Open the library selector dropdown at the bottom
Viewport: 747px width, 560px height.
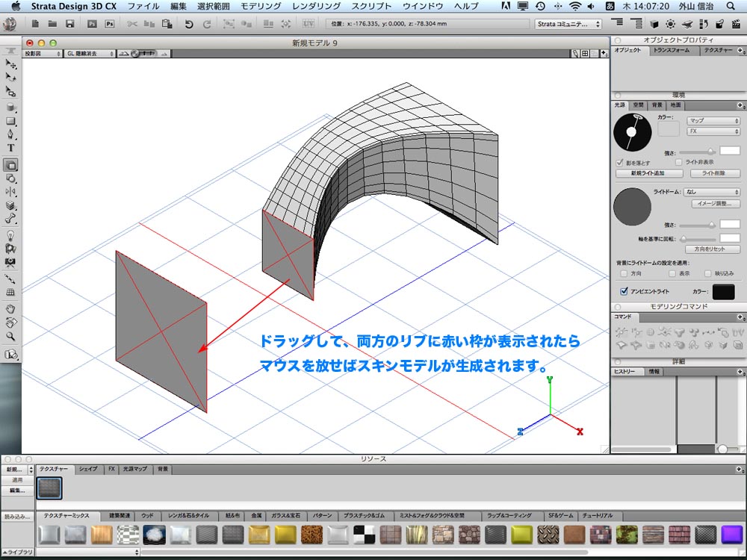pyautogui.click(x=88, y=553)
